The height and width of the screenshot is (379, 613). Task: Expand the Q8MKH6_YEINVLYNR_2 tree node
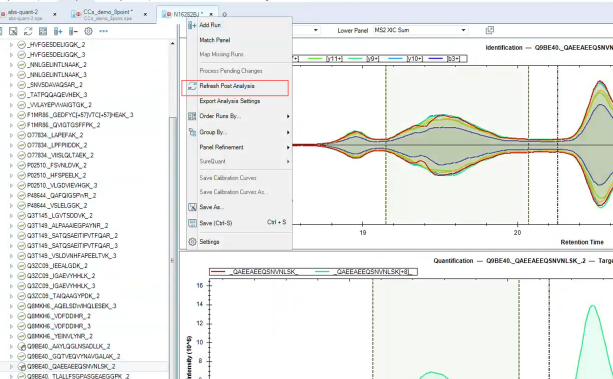coord(11,336)
